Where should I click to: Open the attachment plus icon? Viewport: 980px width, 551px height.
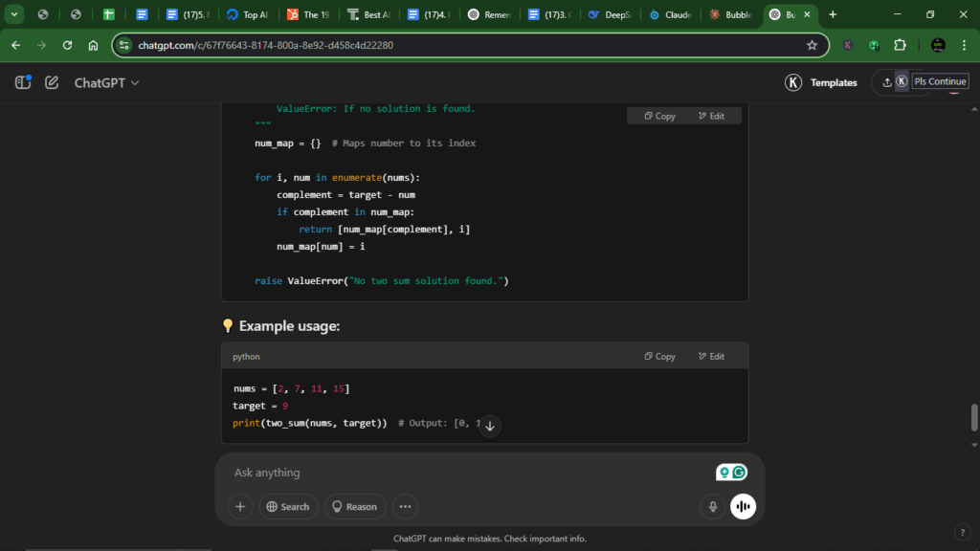pos(239,506)
